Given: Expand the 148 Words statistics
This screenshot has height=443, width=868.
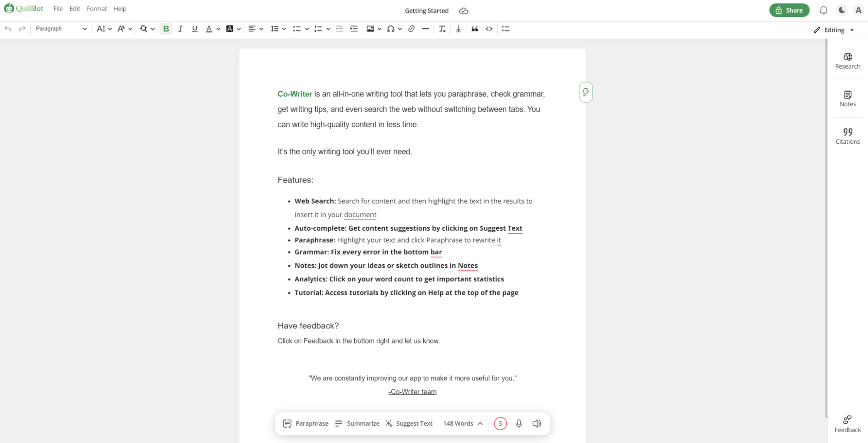Looking at the screenshot, I should click(x=463, y=423).
